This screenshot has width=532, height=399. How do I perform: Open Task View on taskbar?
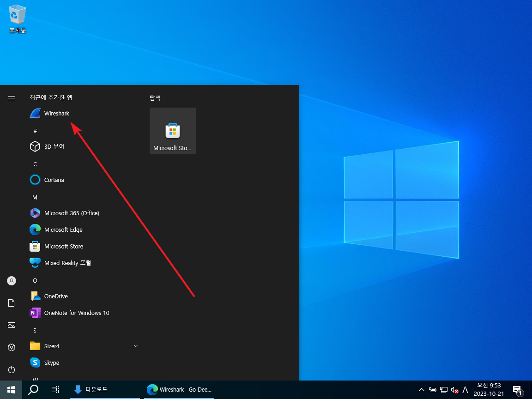[x=55, y=390]
